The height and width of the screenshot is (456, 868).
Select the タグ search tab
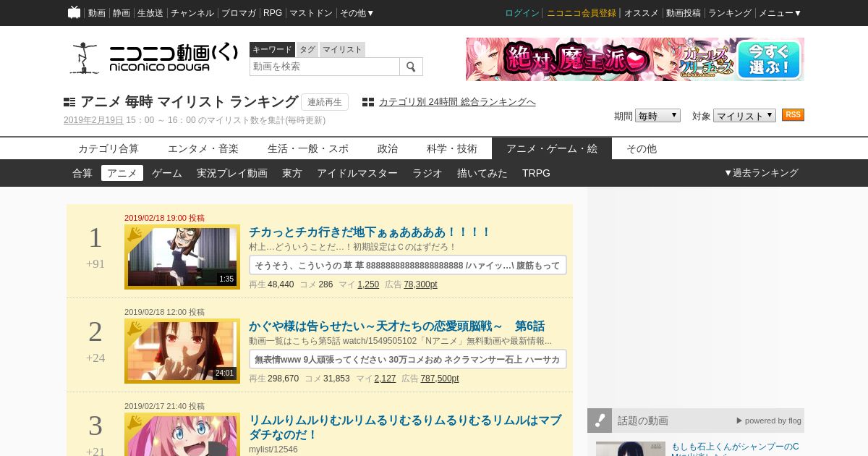pyautogui.click(x=307, y=49)
